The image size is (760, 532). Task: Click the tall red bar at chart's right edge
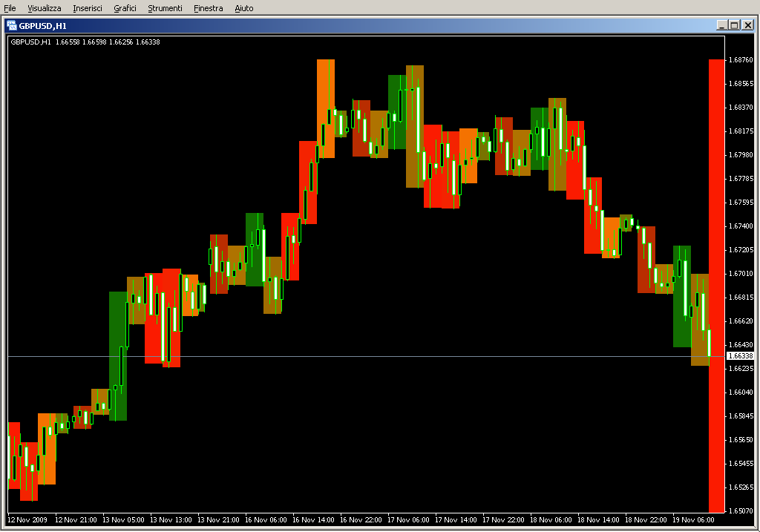716,286
